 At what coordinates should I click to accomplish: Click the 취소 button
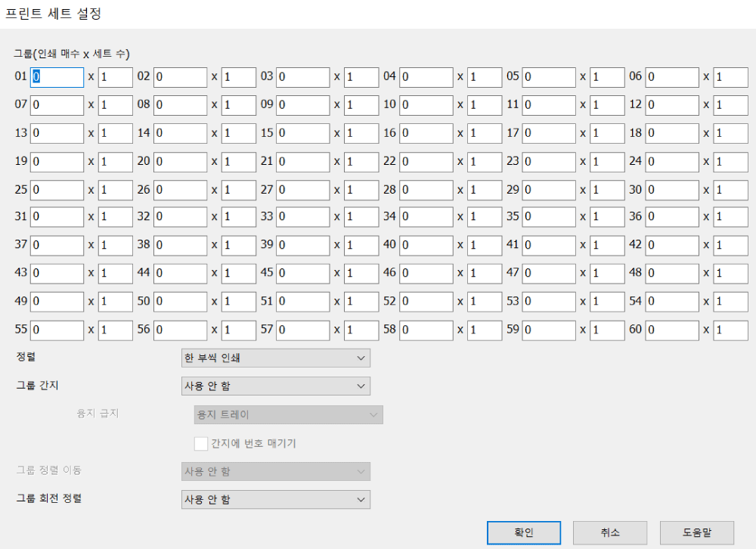tap(609, 532)
